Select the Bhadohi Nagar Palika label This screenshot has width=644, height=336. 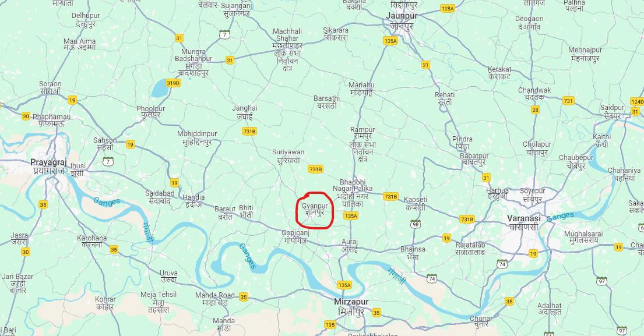coord(353,193)
